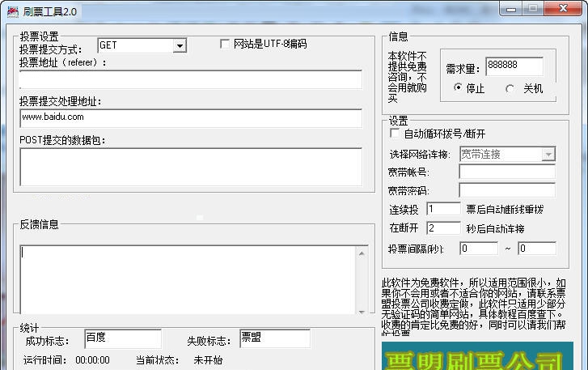Image resolution: width=588 pixels, height=370 pixels.
Task: Select the 关机 radio button
Action: coord(510,89)
